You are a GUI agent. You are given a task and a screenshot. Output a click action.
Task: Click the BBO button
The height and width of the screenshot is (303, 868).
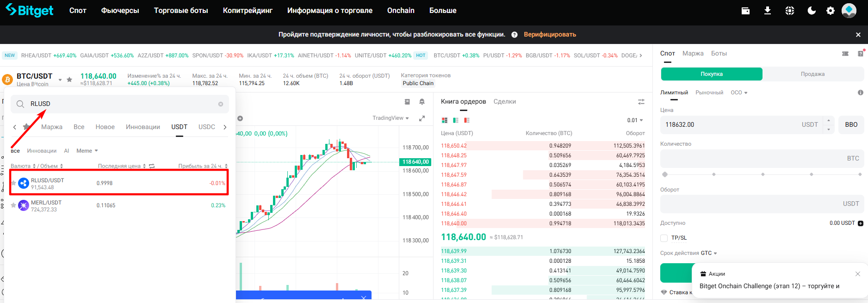pyautogui.click(x=851, y=125)
